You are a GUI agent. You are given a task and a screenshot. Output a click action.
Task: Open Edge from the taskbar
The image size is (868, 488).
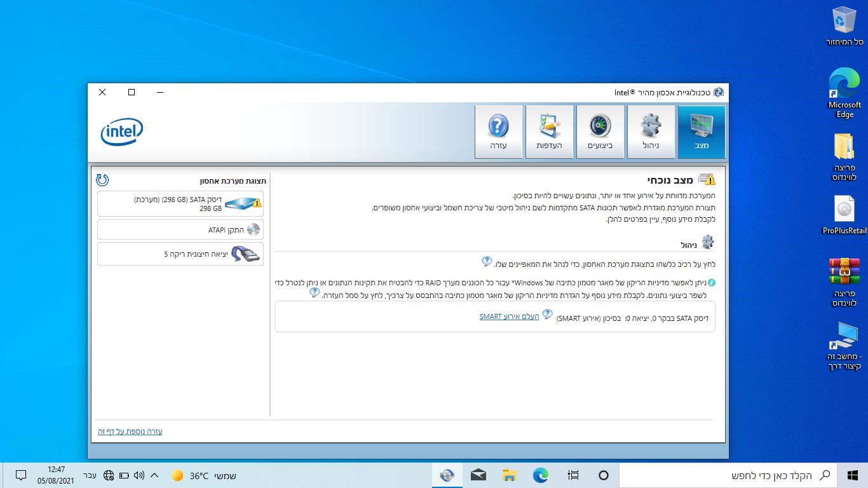click(x=540, y=475)
